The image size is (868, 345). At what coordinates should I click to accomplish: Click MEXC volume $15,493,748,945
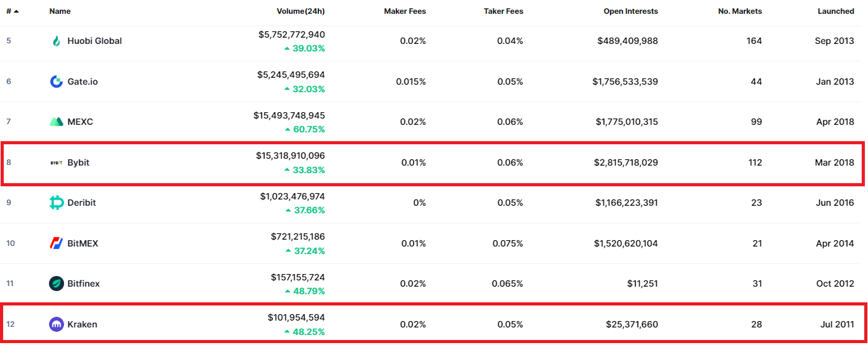coord(289,115)
